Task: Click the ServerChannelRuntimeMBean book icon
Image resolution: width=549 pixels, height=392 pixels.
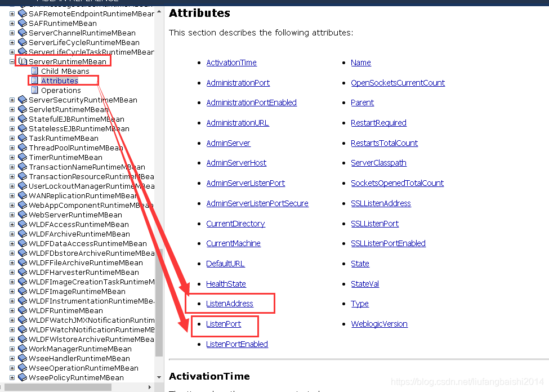Action: [23, 33]
